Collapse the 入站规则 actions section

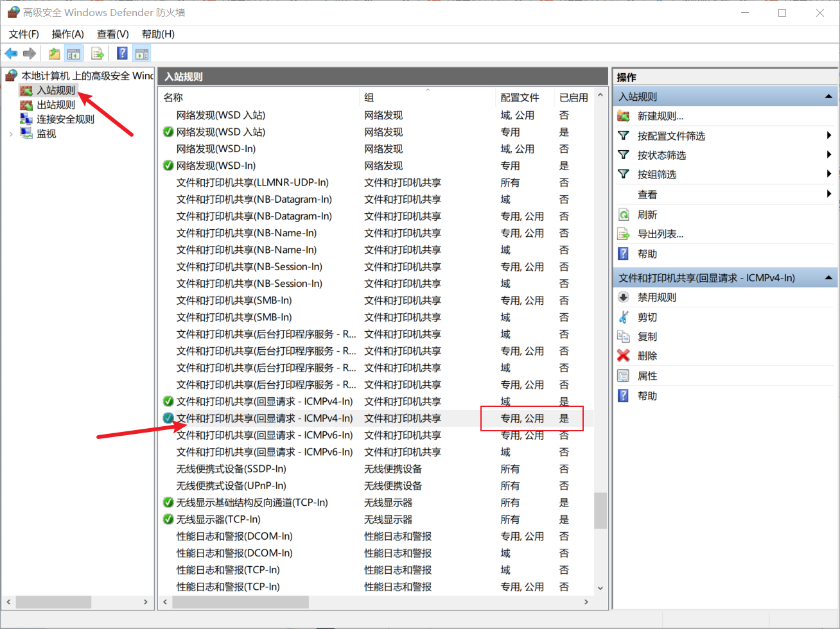pyautogui.click(x=828, y=97)
